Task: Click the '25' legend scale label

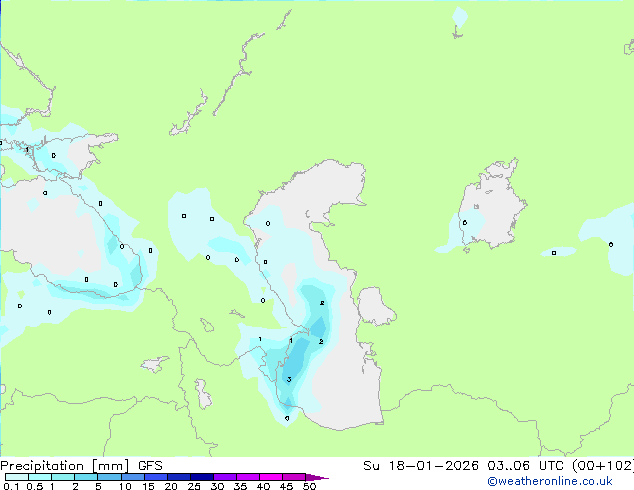Action: 194,486
